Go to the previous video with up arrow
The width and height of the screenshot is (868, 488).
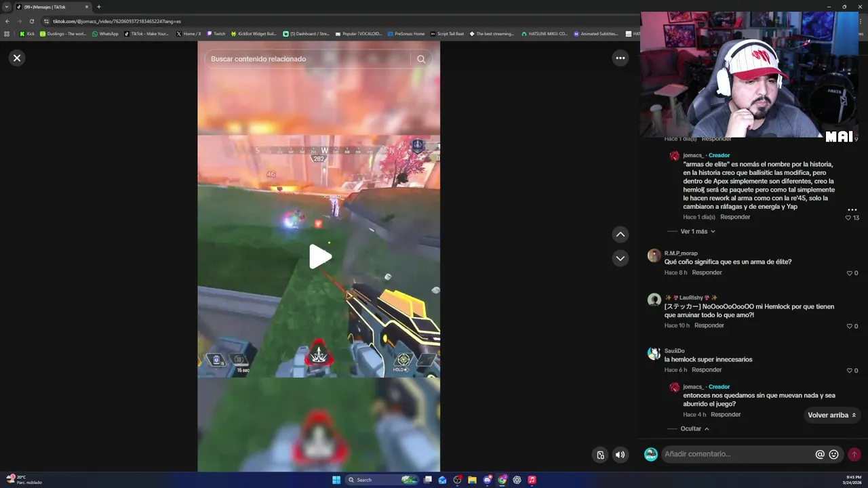pos(620,235)
